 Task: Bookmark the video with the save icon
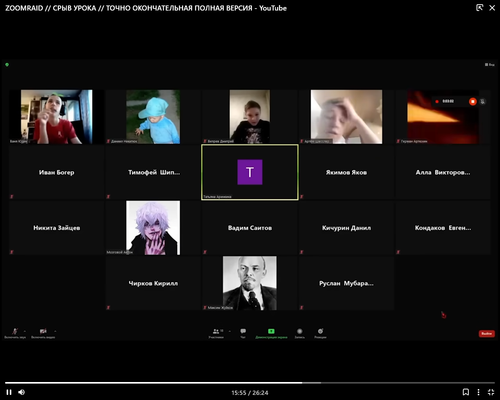(x=466, y=392)
